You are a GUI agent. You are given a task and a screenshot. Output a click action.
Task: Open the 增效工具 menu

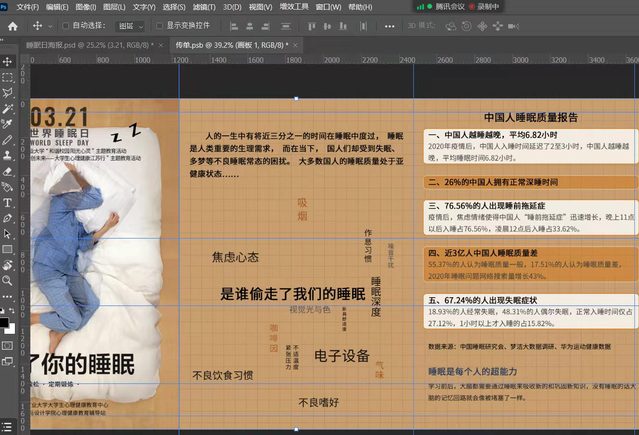[x=294, y=6]
